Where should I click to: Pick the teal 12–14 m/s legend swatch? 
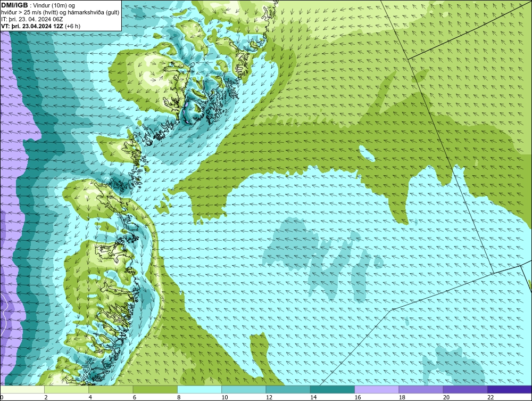point(288,389)
